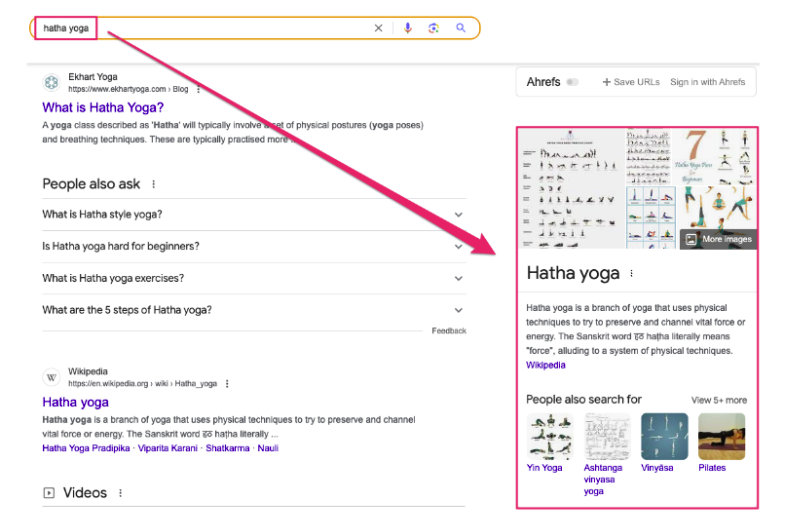Open options menu beside Ekhart Yoga URL
Image resolution: width=794 pixels, height=527 pixels.
tap(198, 90)
